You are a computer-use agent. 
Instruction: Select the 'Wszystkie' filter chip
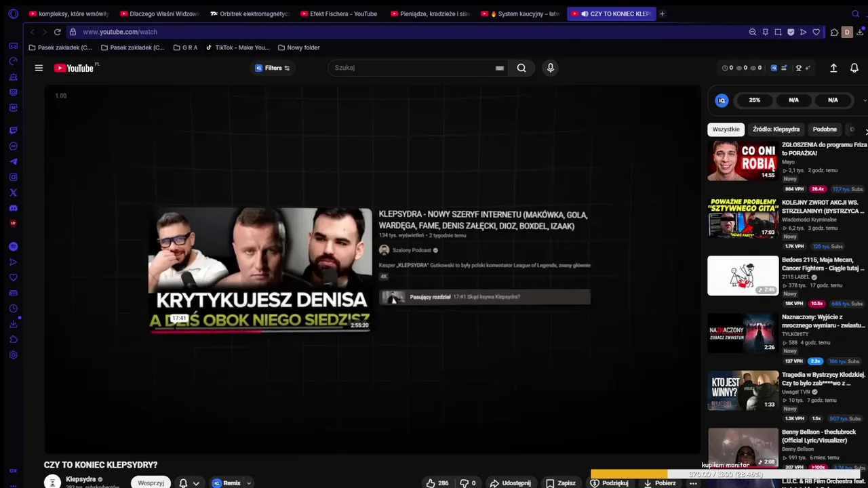[726, 129]
